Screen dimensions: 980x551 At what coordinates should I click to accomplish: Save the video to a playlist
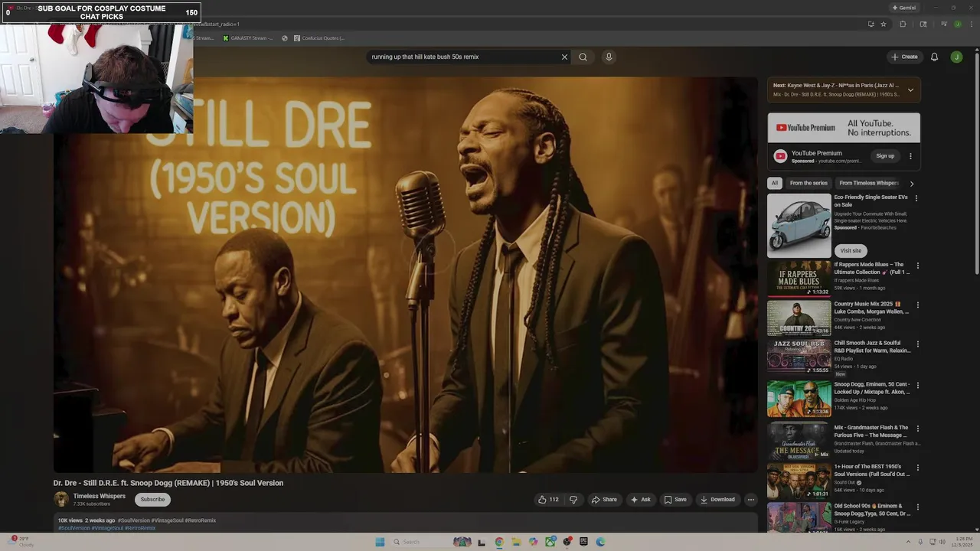coord(675,500)
